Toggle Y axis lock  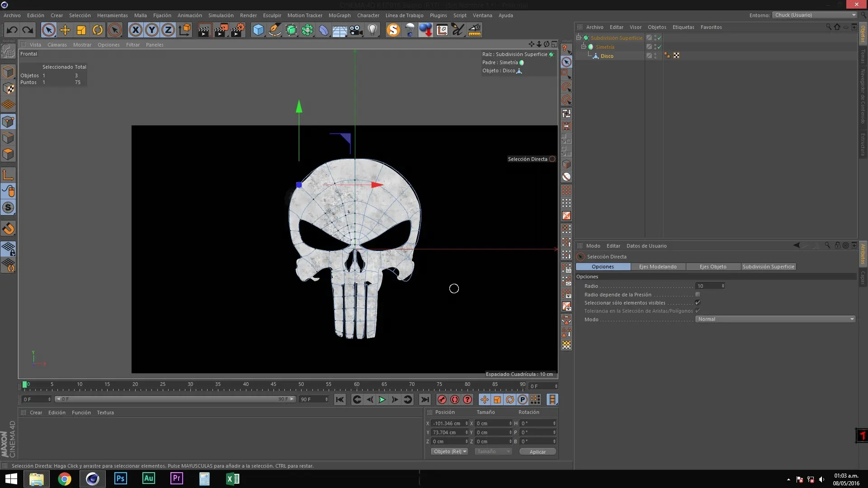[x=151, y=30]
